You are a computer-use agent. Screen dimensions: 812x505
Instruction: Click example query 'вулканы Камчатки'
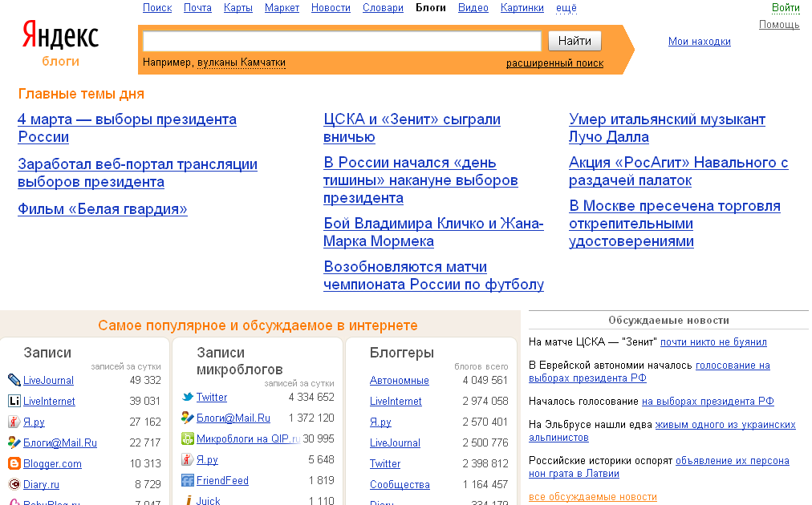click(242, 63)
